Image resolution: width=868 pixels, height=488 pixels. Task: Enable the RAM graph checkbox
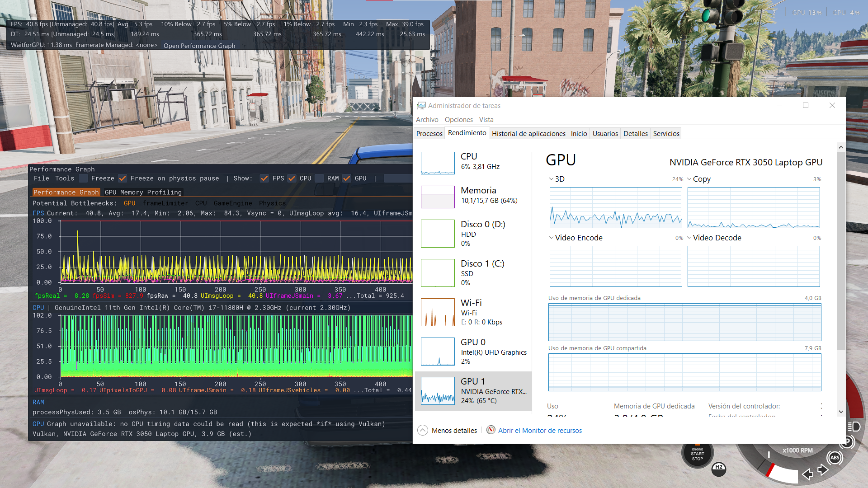coord(320,178)
